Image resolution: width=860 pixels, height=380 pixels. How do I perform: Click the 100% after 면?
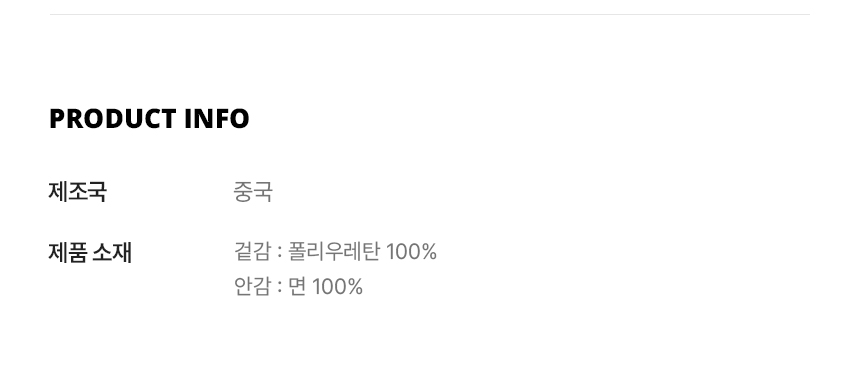337,286
